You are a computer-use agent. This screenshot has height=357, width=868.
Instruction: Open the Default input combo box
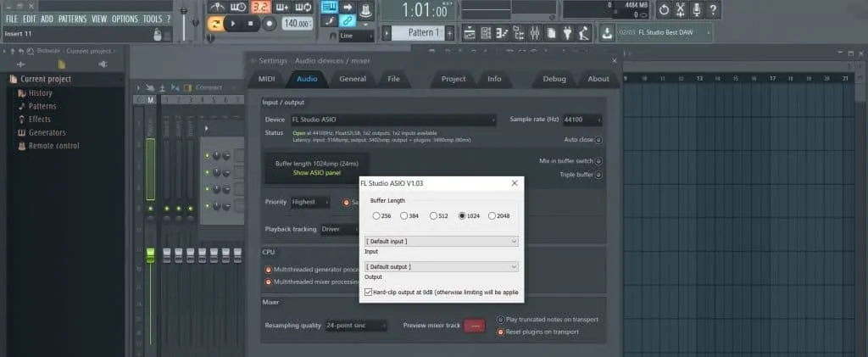pos(442,242)
